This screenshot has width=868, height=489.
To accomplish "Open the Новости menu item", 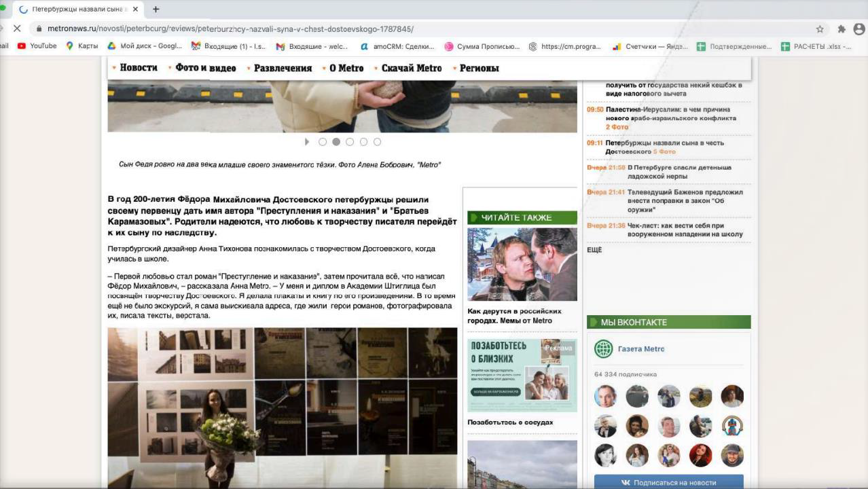I will pos(139,68).
